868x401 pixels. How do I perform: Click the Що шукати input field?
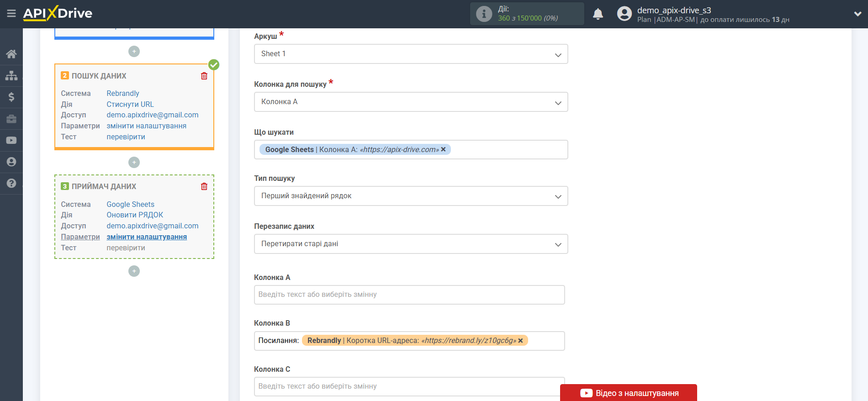click(x=411, y=149)
